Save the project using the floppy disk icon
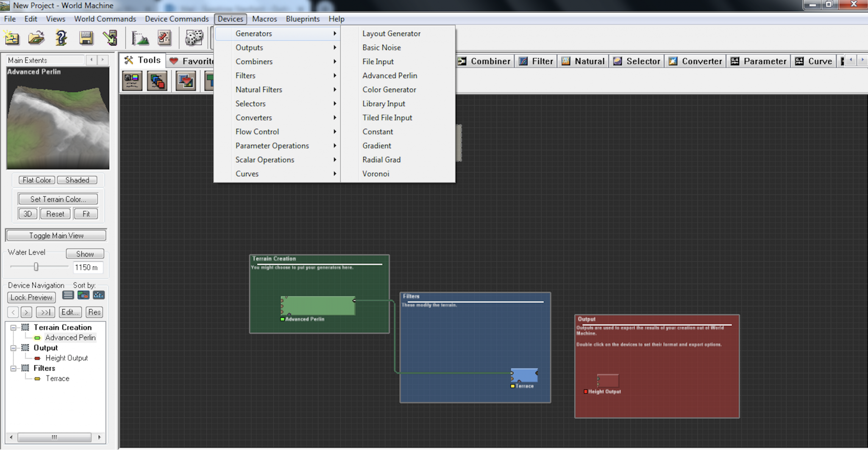The image size is (868, 450). coord(86,38)
